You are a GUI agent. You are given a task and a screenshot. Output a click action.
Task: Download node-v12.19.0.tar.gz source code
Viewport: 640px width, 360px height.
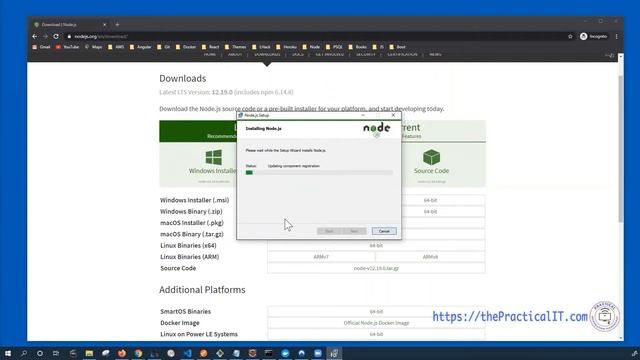pos(376,268)
